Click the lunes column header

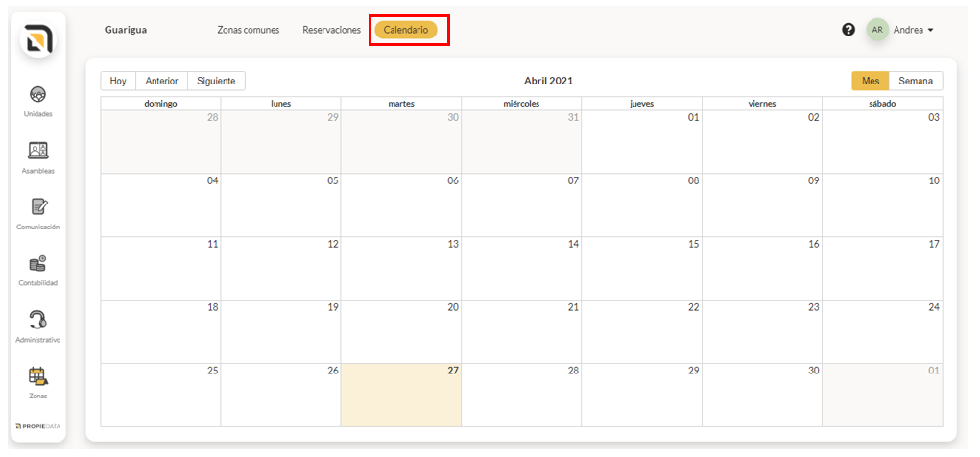point(280,104)
